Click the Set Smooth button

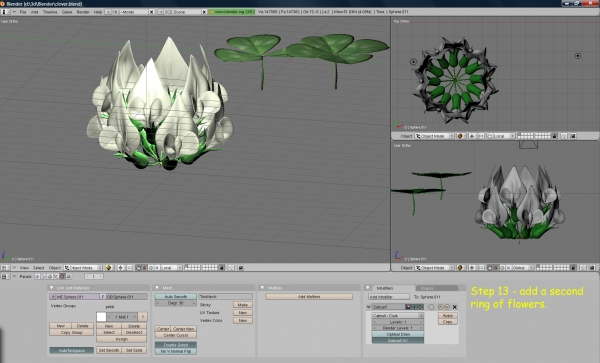tap(109, 350)
